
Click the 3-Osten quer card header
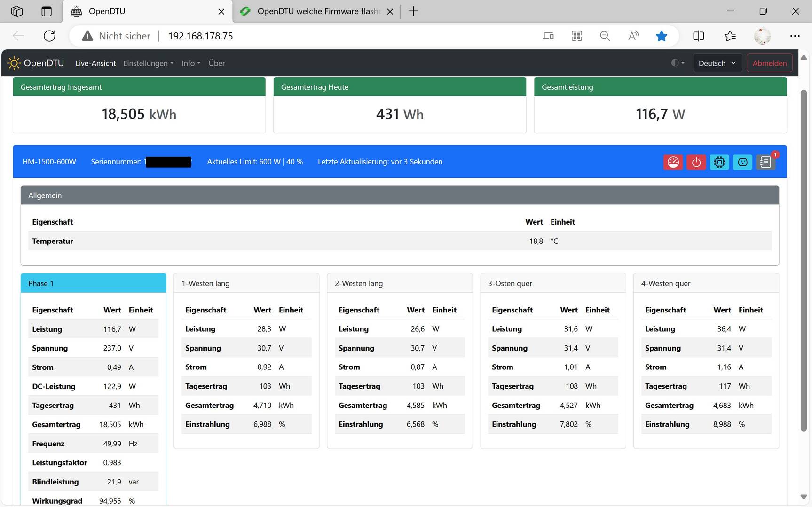click(553, 283)
